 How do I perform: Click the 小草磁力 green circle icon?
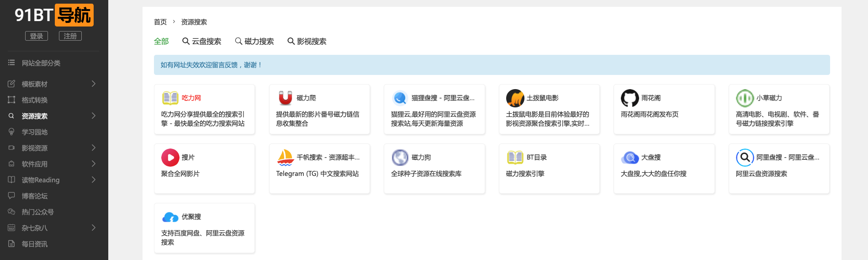[745, 98]
